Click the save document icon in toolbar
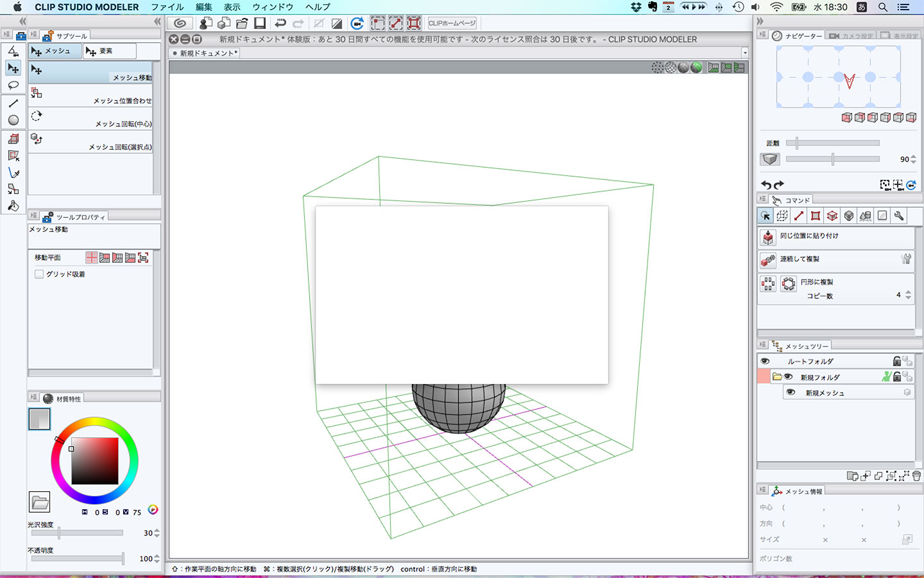The image size is (924, 578). point(260,23)
